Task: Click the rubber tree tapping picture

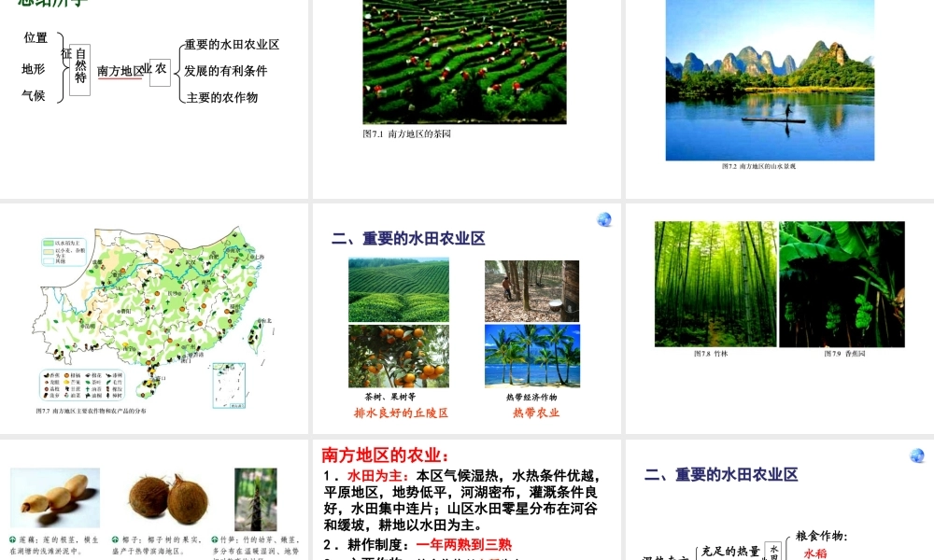Action: pos(532,291)
